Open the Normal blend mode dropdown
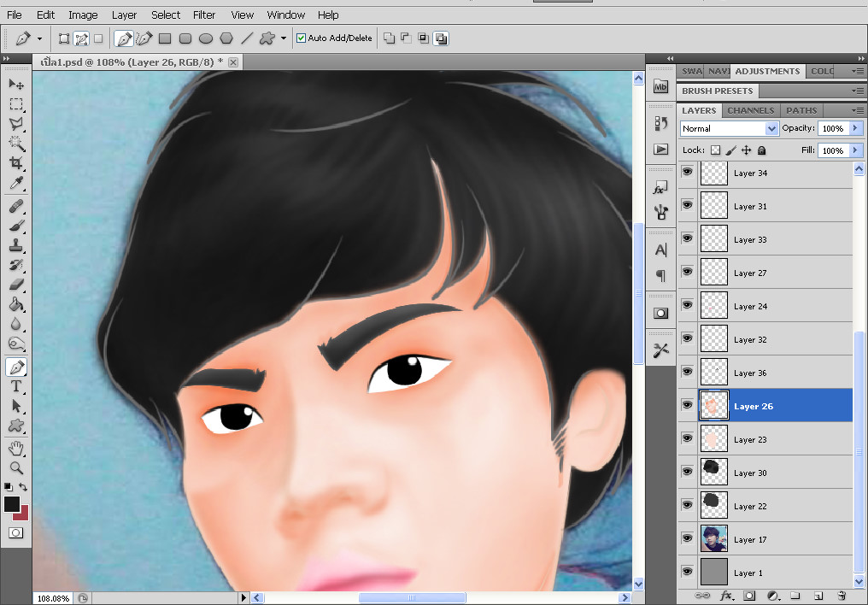Viewport: 868px width, 605px height. click(729, 128)
